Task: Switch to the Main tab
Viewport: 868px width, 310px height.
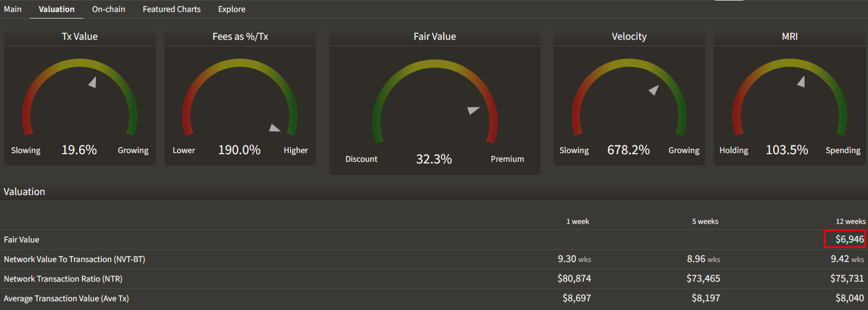Action: point(13,9)
